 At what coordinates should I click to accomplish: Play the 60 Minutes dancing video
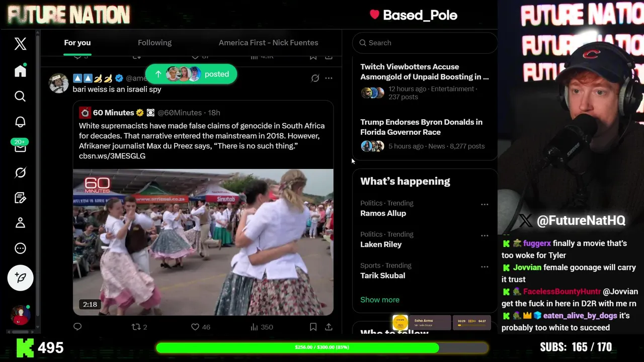203,242
